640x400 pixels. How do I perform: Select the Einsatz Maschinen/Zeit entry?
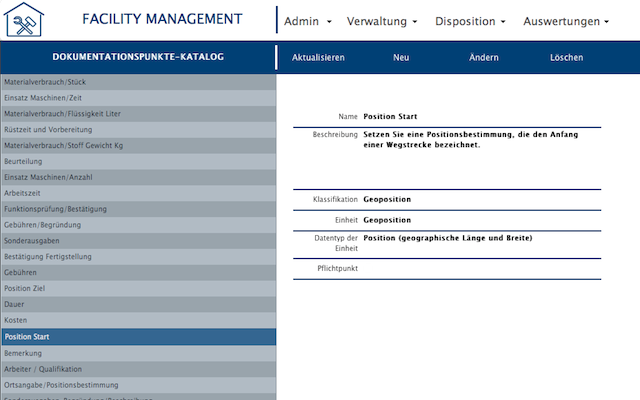click(138, 97)
